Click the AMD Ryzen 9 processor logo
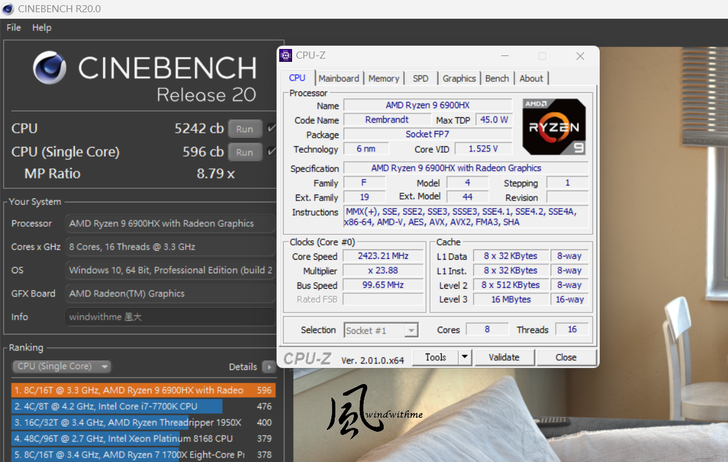Screen dimensions: 728x462 (x=553, y=126)
